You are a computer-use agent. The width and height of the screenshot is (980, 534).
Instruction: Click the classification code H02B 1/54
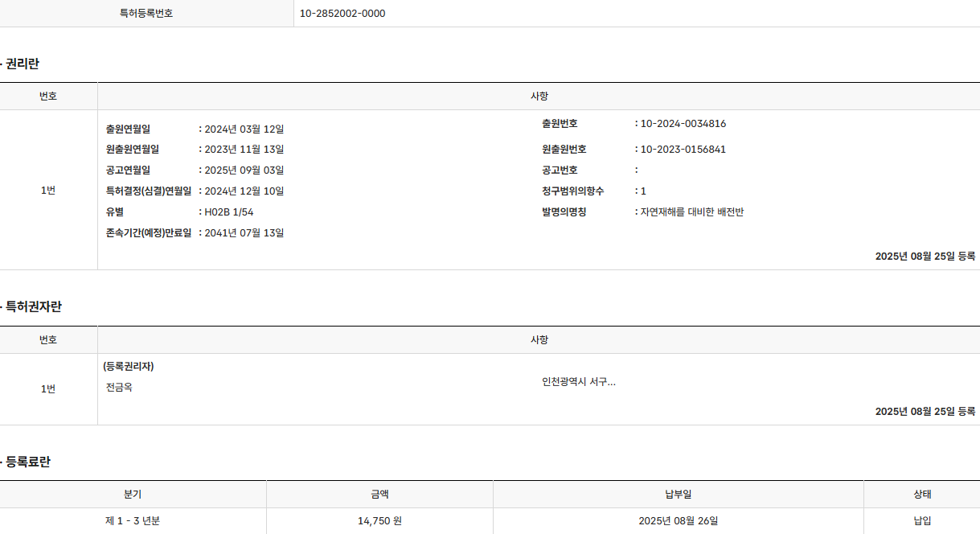229,212
